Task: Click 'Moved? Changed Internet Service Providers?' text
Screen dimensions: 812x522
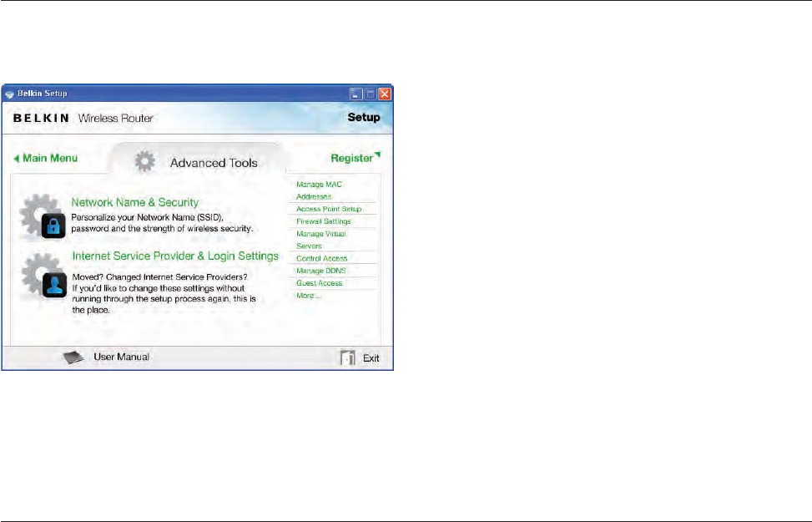Action: click(x=159, y=276)
